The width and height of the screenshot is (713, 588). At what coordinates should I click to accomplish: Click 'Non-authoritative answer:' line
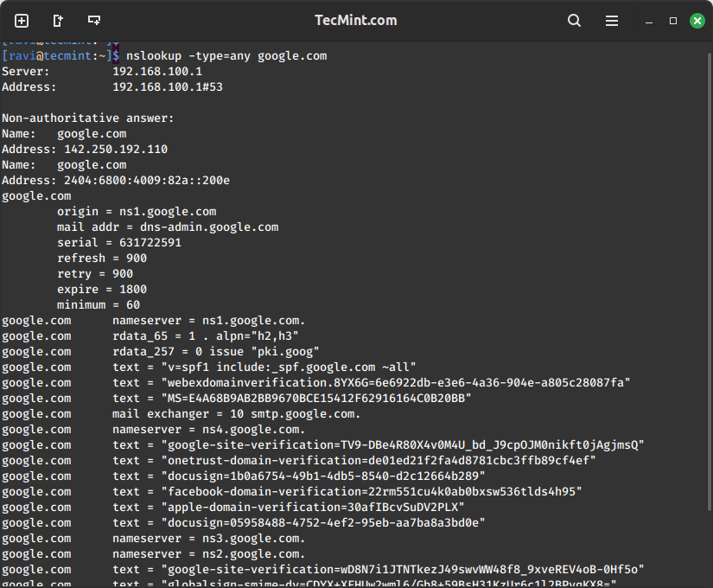pyautogui.click(x=88, y=118)
